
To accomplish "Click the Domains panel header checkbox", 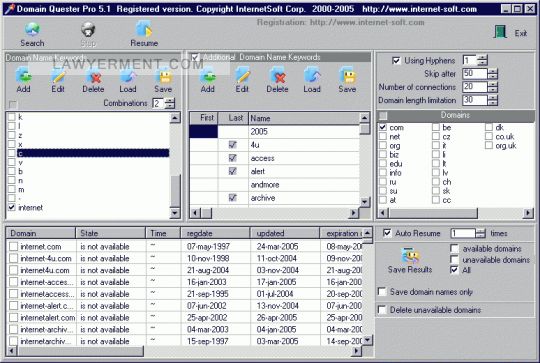I will tap(383, 115).
